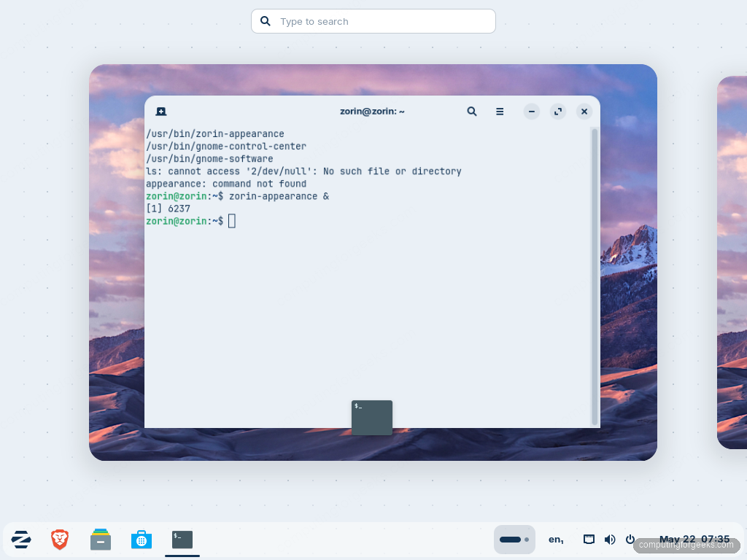Click the network status icon
Viewport: 747px width, 560px height.
(589, 540)
